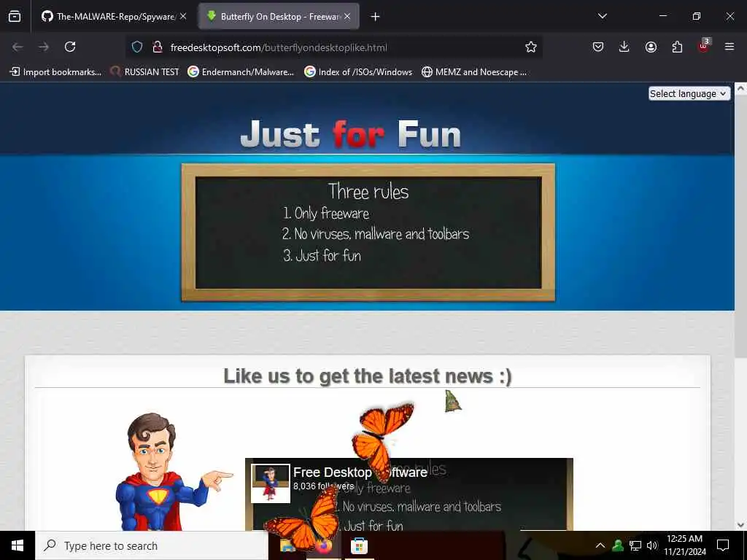This screenshot has width=747, height=560.
Task: Open Firefox application hamburger menu
Action: [x=729, y=47]
